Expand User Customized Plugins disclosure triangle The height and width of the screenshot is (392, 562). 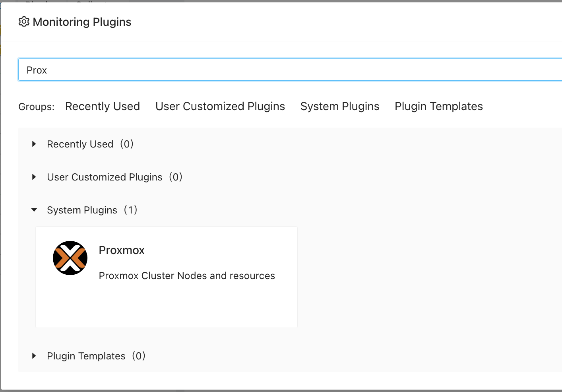tap(34, 177)
